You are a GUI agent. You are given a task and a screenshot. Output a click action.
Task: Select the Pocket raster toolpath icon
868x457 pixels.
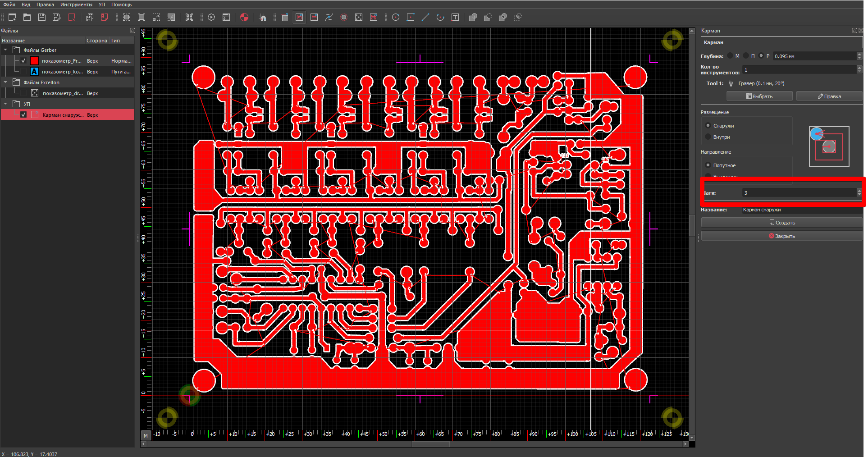(x=314, y=17)
